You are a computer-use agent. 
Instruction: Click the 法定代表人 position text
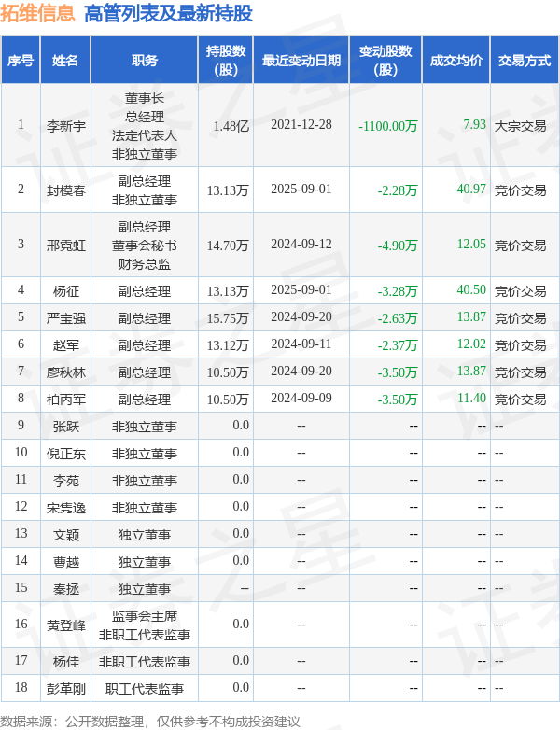(145, 135)
